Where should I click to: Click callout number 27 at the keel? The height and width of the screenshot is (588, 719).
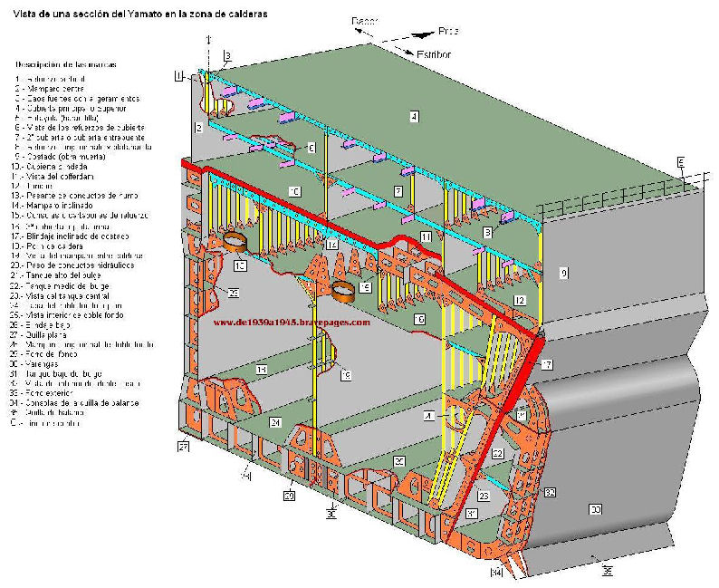point(182,448)
